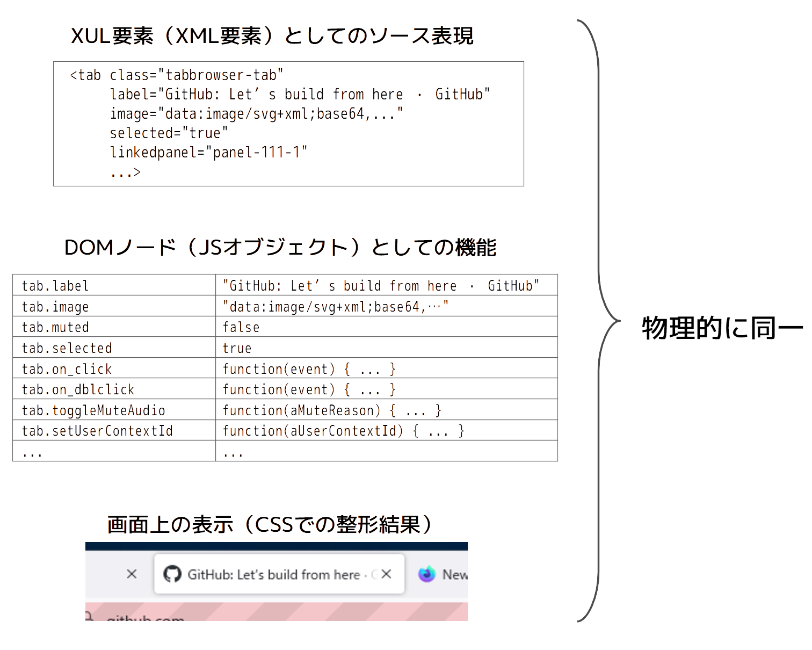
Task: Click the tab.selected cell
Action: [x=114, y=348]
